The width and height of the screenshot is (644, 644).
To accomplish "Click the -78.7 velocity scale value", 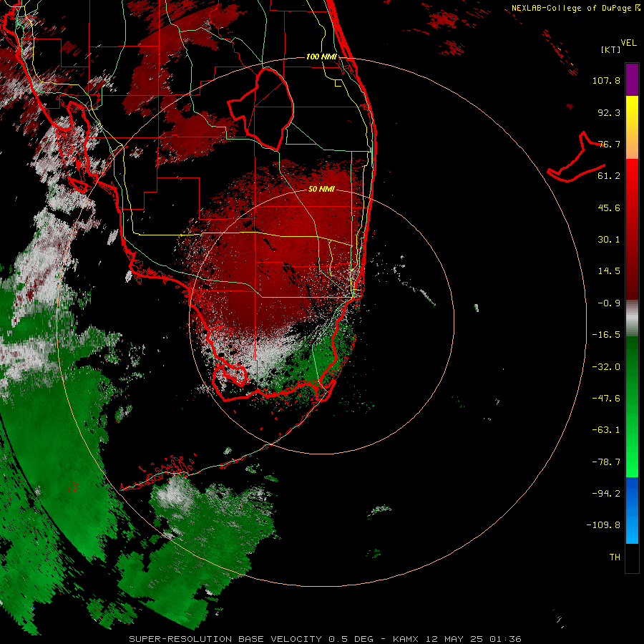I will [x=606, y=462].
